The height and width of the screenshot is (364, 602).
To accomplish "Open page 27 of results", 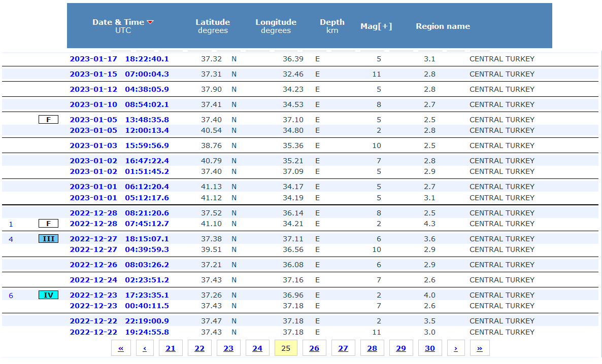I will 343,348.
